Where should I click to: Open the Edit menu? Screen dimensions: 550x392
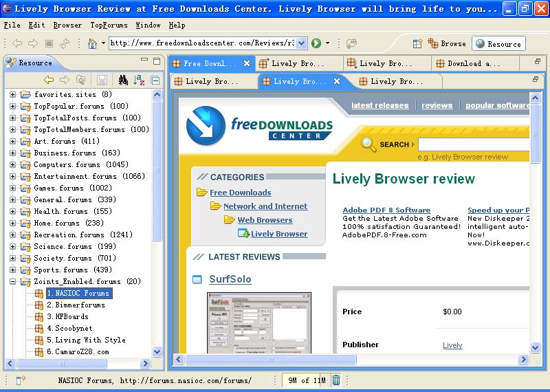click(36, 25)
